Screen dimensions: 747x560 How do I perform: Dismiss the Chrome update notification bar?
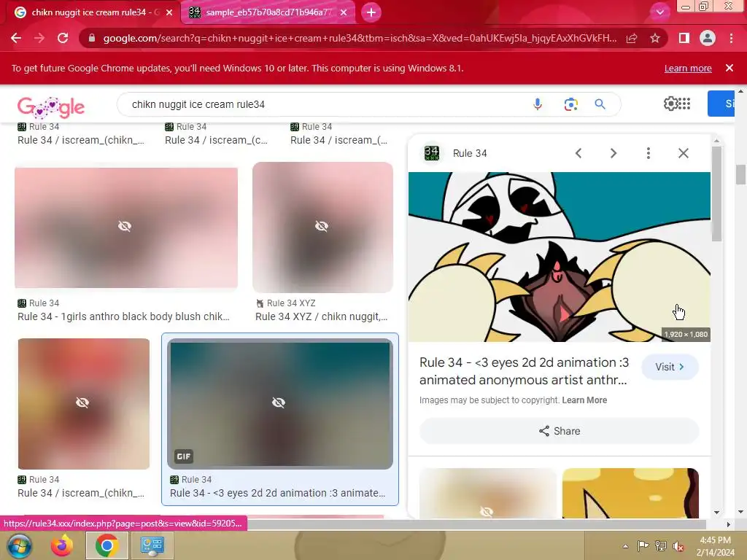click(x=729, y=68)
